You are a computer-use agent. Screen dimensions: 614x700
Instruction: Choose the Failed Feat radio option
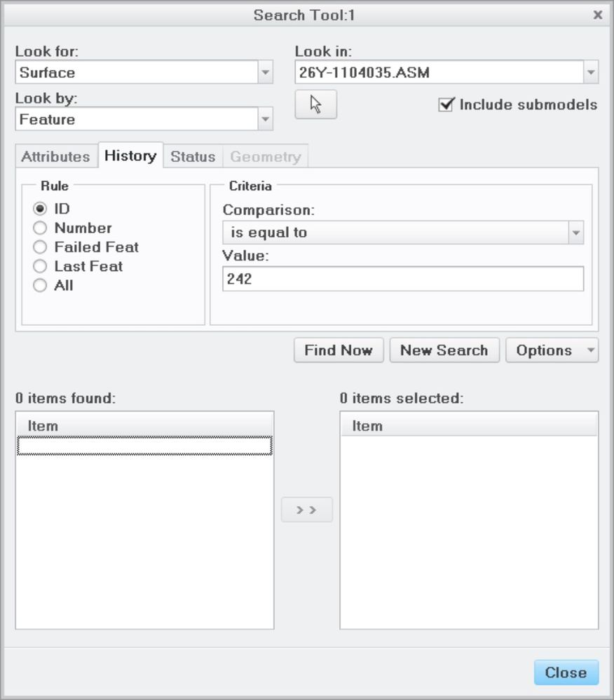pyautogui.click(x=40, y=247)
